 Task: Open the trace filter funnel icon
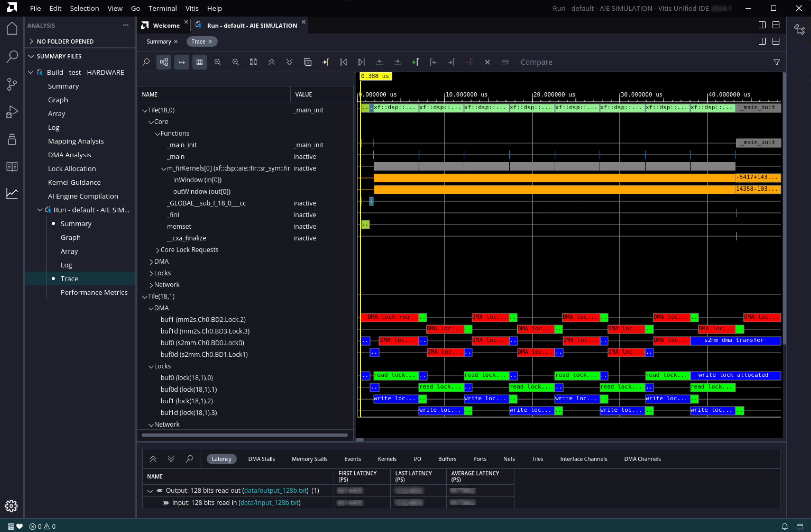tap(777, 62)
